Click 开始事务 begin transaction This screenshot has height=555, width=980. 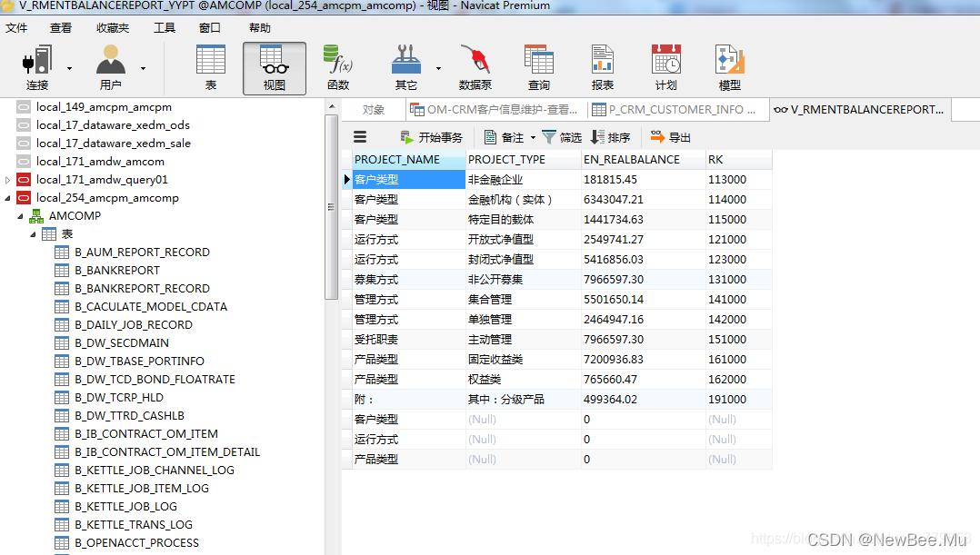(431, 137)
